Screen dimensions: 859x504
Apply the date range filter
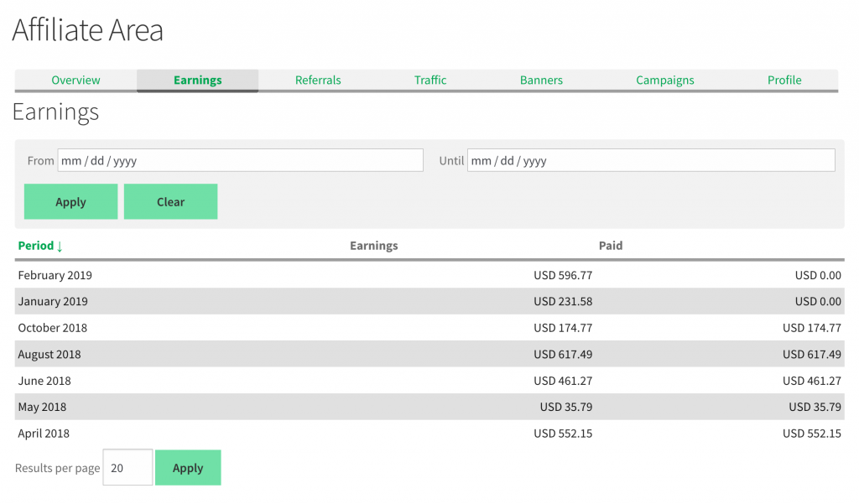click(70, 201)
